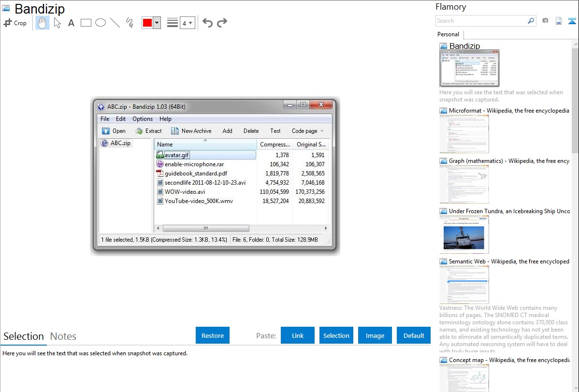The width and height of the screenshot is (579, 392).
Task: Open the Help menu in Bandizip
Action: (165, 119)
